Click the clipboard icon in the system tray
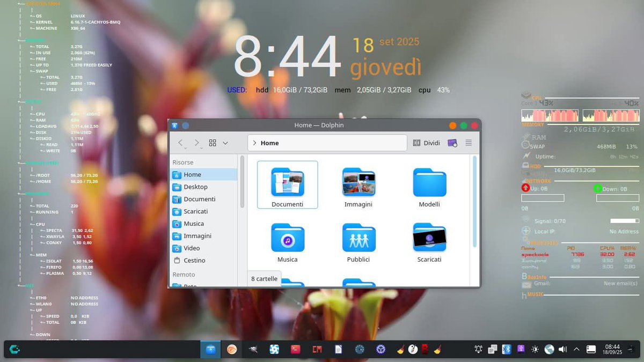Screen dimensions: 644x362 pyautogui.click(x=493, y=349)
